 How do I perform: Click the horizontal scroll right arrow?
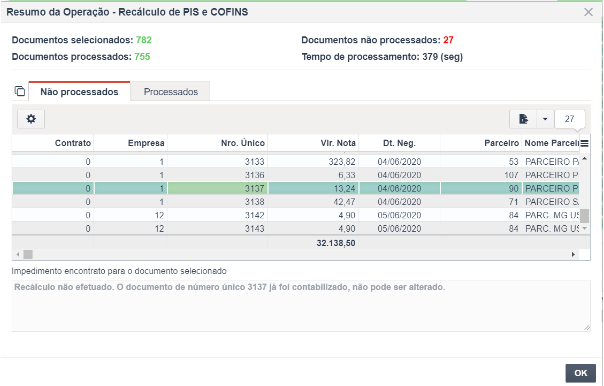pos(573,254)
